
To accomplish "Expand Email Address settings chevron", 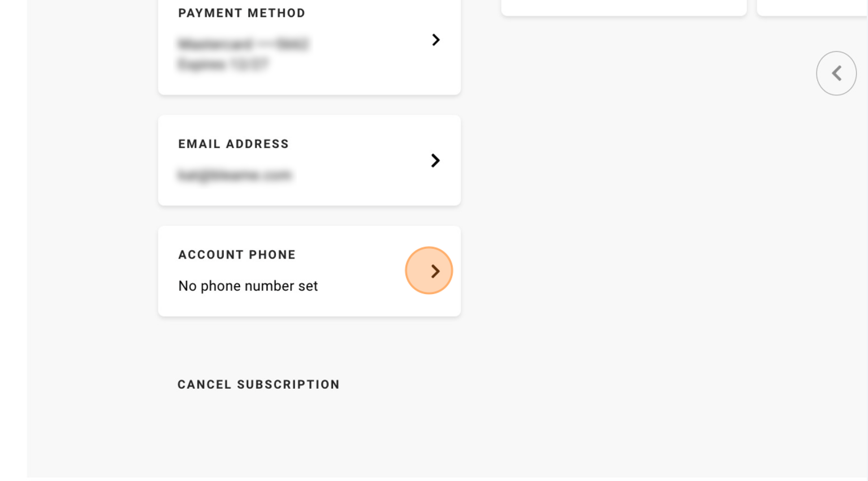I will tap(435, 160).
